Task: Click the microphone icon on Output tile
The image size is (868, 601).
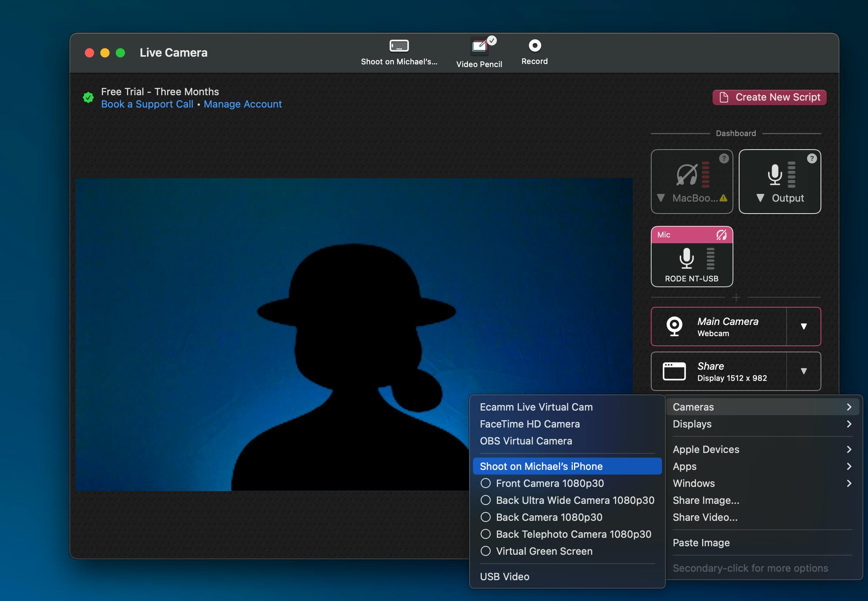Action: (x=775, y=174)
